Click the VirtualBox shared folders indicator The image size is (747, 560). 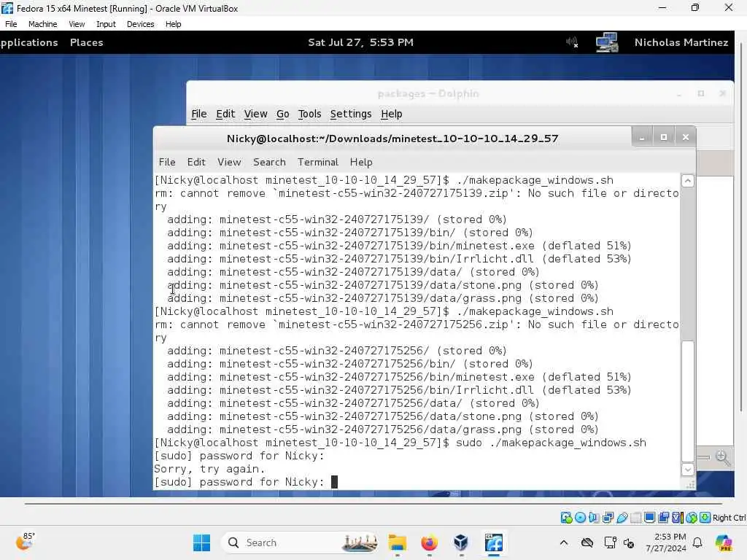pos(635,518)
